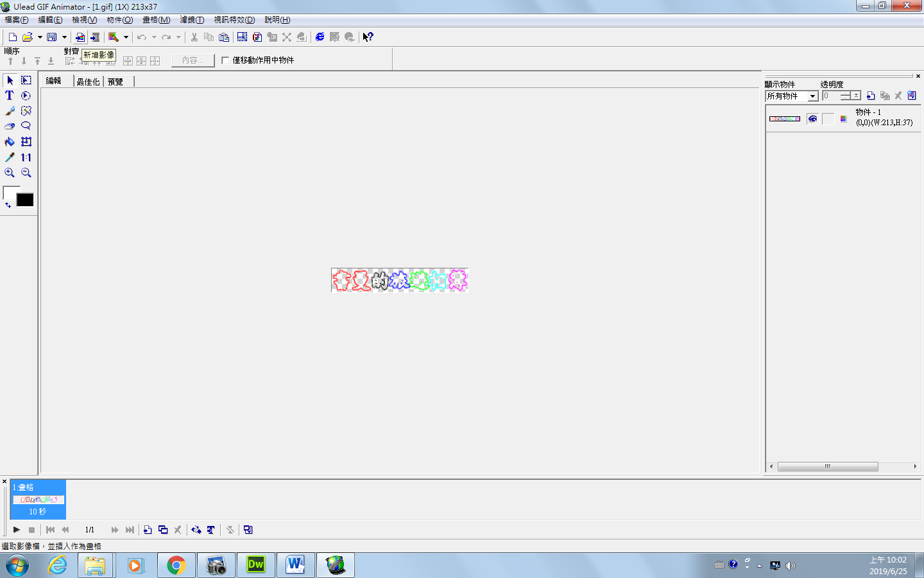
Task: Toggle visibility eye for 物件 - 1
Action: (812, 119)
